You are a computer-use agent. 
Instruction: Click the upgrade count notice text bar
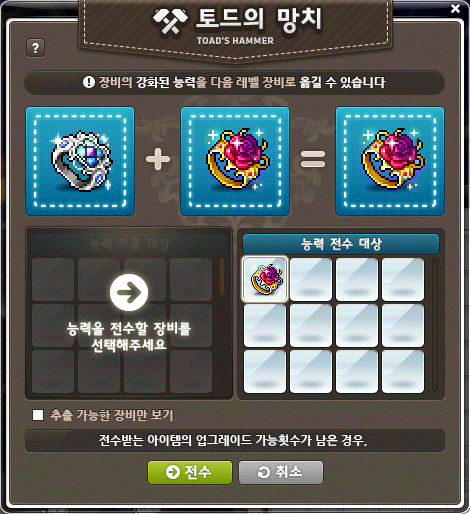(235, 441)
